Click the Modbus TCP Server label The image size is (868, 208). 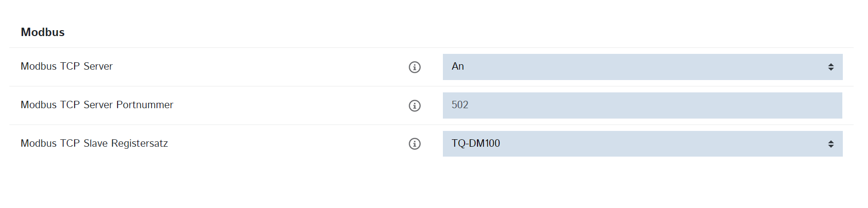pos(67,66)
